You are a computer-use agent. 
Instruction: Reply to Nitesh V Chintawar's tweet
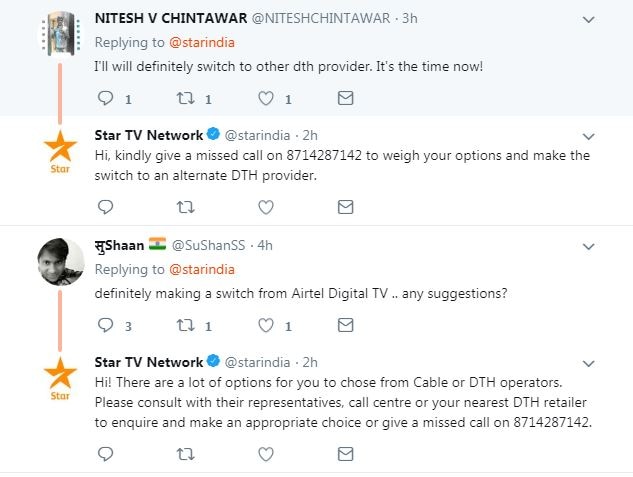click(x=107, y=99)
